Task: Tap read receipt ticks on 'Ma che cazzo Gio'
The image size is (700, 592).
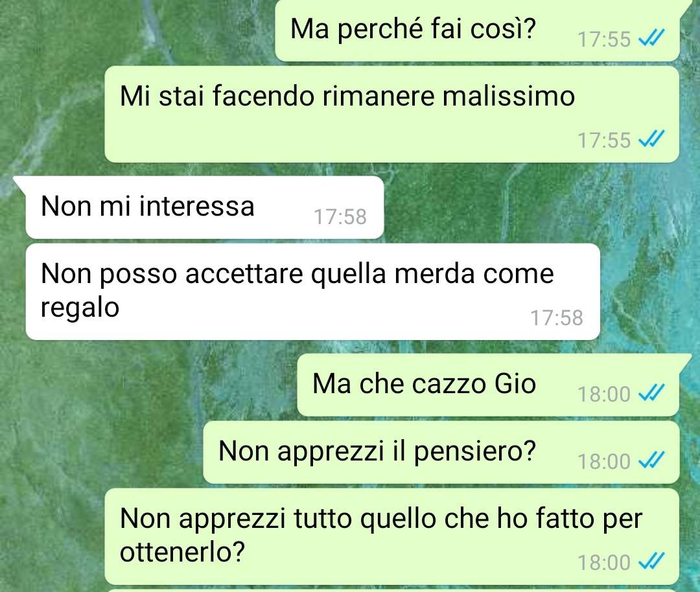Action: pos(651,393)
